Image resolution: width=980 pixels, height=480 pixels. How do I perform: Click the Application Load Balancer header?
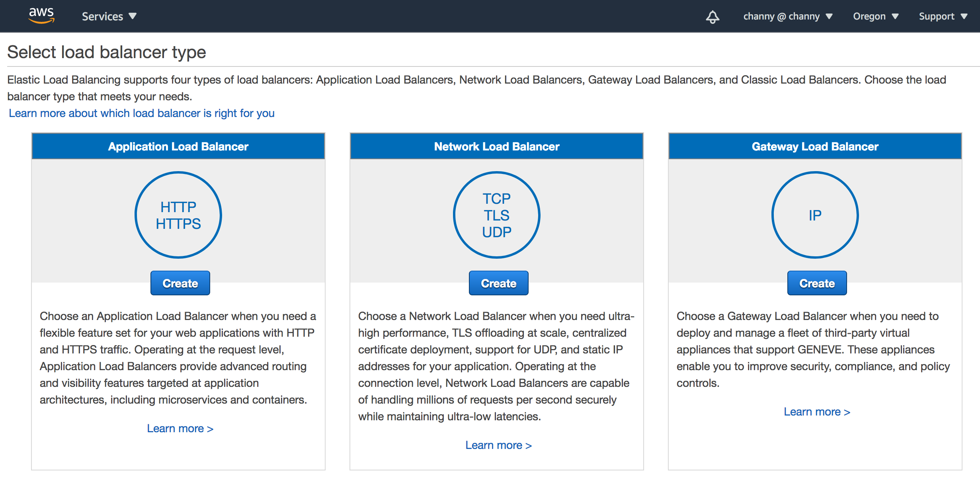click(x=178, y=146)
